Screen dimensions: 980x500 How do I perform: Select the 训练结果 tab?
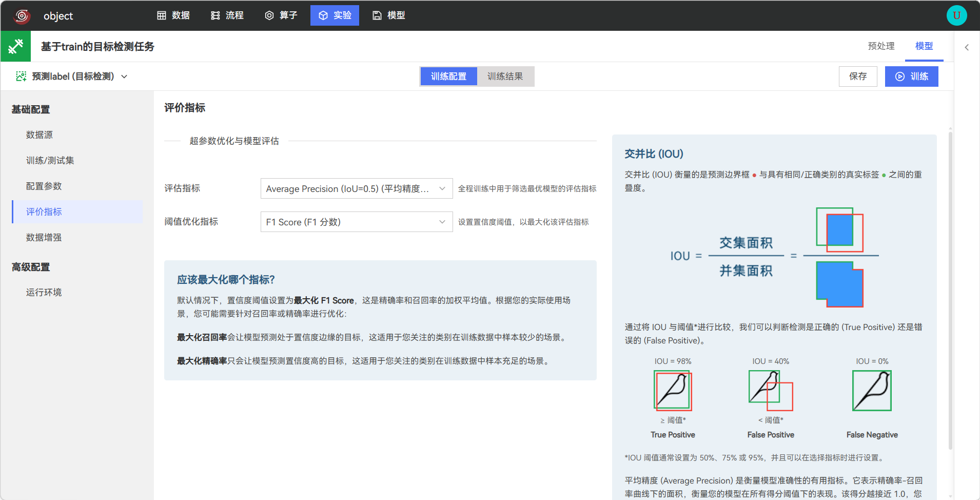point(505,76)
